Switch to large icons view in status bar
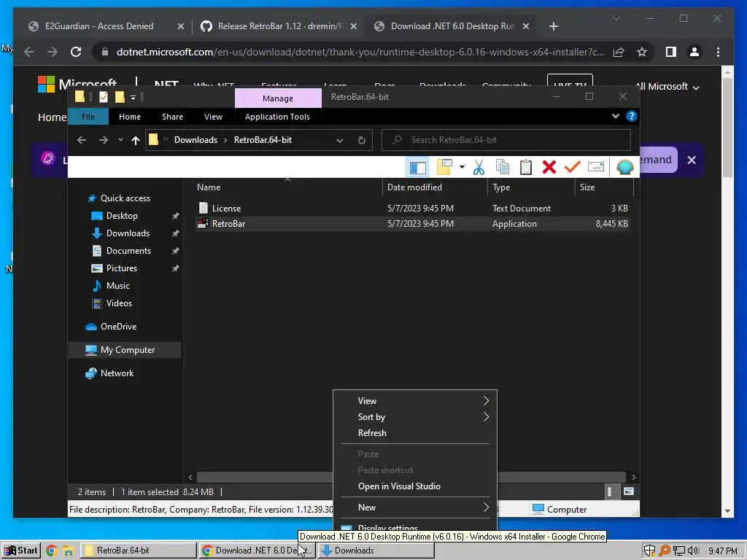747x560 pixels. (628, 491)
